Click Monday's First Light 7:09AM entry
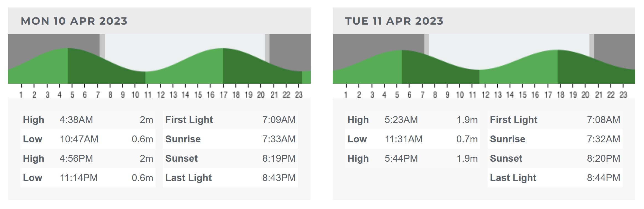Viewport: 644px width, 209px height. point(230,120)
